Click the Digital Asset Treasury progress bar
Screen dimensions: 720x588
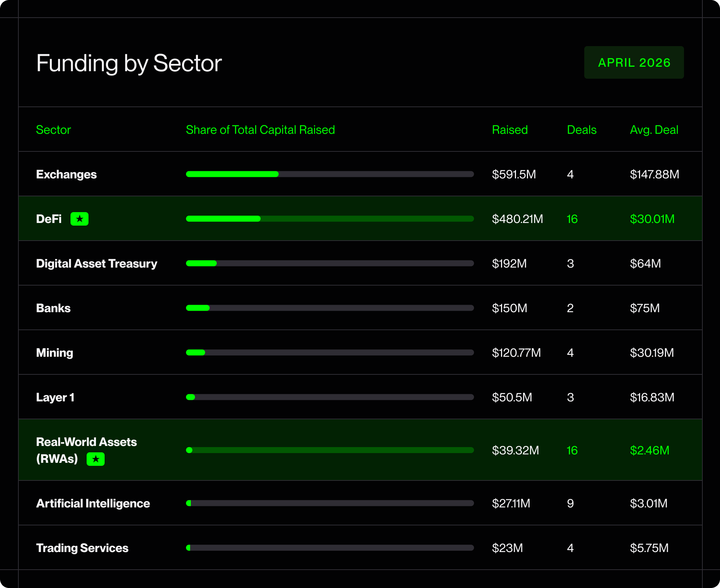tap(330, 263)
